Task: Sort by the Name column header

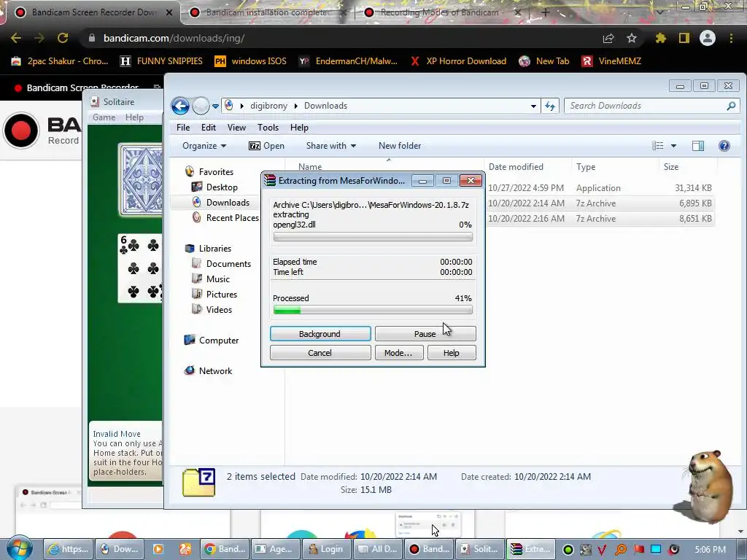Action: 309,166
